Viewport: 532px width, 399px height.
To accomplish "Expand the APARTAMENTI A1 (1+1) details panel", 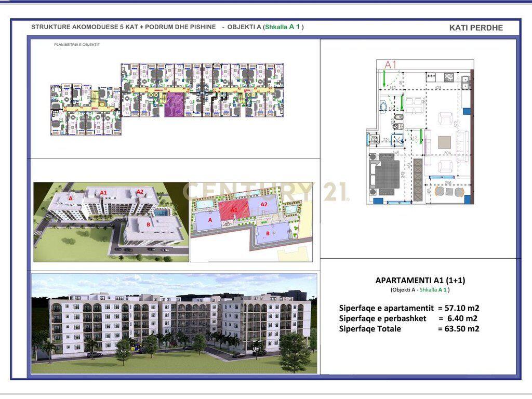I will [x=421, y=279].
